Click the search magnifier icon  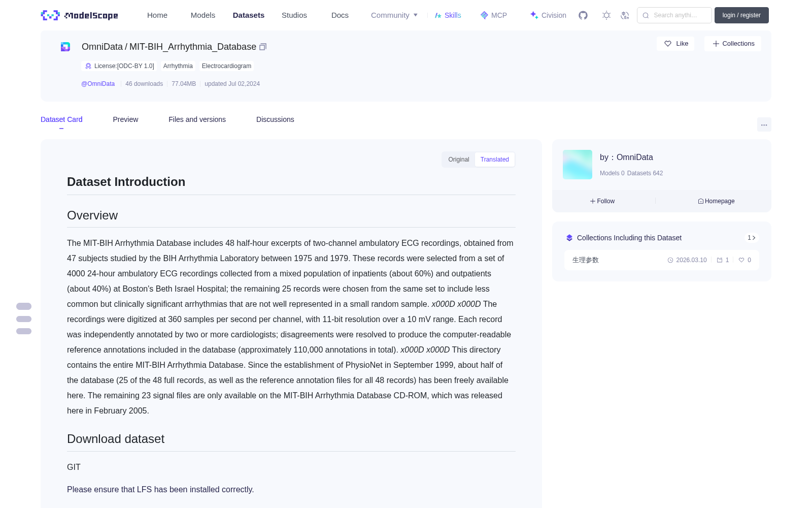click(x=646, y=15)
